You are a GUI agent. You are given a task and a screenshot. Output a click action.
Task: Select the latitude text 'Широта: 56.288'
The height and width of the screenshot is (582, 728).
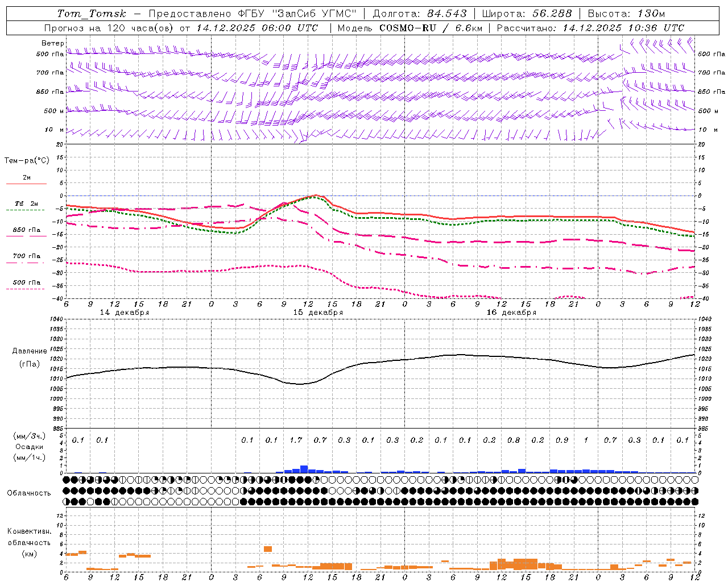coord(527,14)
